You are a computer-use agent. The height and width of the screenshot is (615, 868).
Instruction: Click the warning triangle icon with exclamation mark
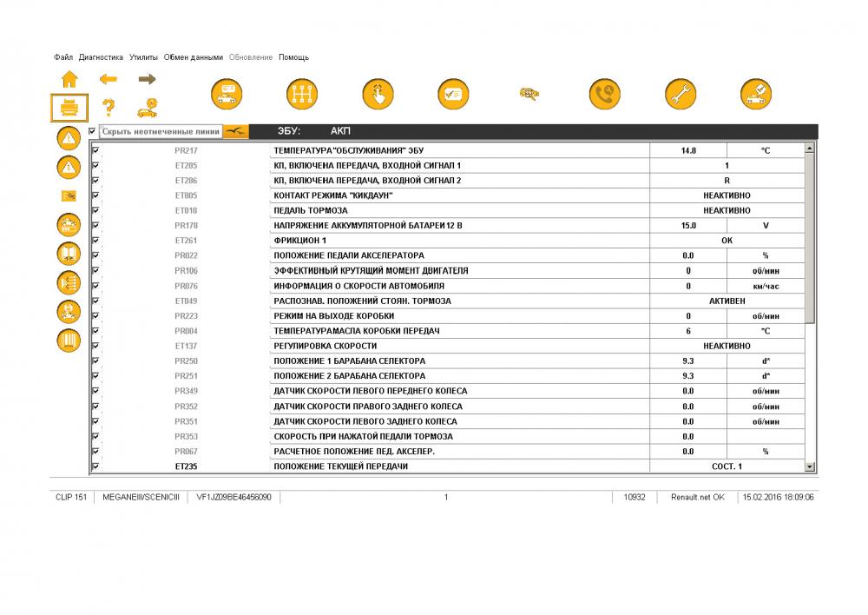(x=69, y=138)
